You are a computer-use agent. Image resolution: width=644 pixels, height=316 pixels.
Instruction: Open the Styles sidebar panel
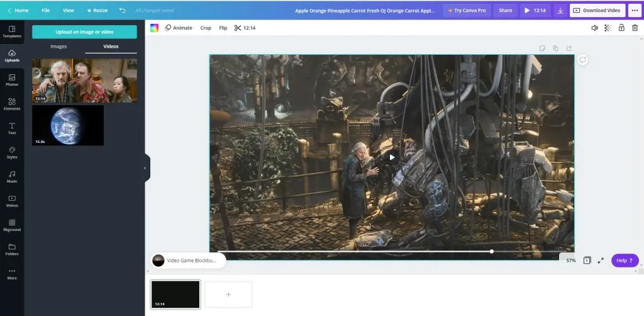tap(12, 152)
